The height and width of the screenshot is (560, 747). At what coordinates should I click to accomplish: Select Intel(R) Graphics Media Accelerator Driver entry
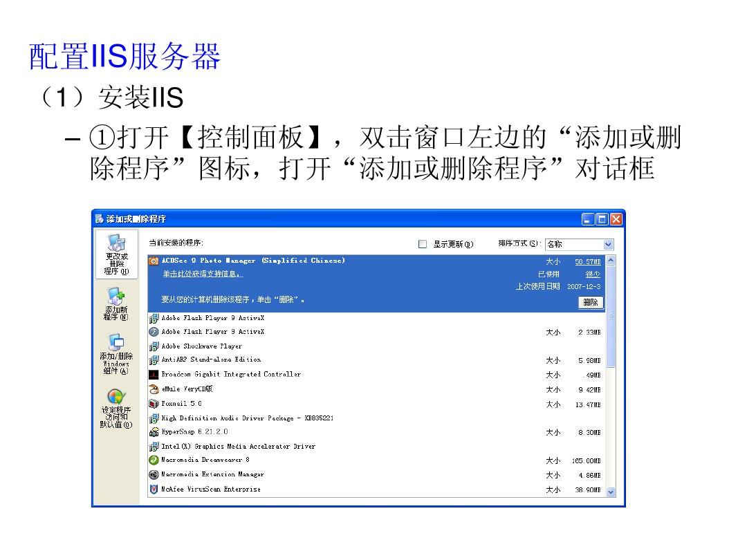pyautogui.click(x=376, y=447)
